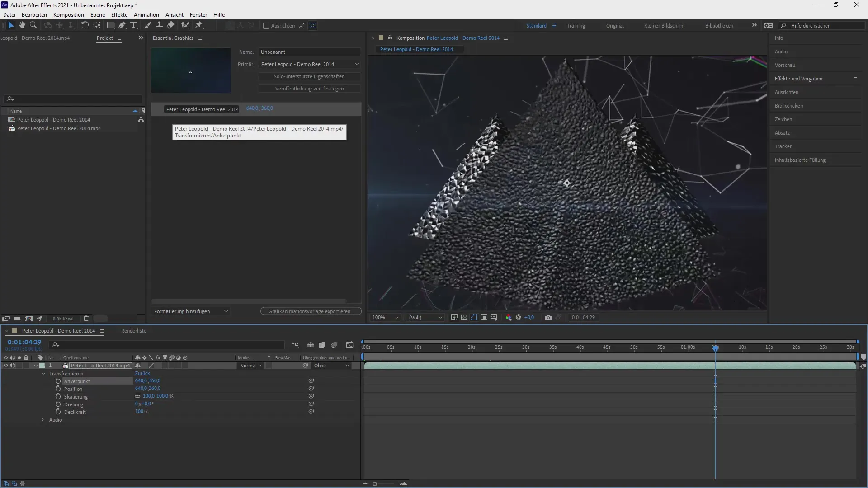Open the Normal blending mode dropdown
This screenshot has width=868, height=488.
click(x=250, y=366)
